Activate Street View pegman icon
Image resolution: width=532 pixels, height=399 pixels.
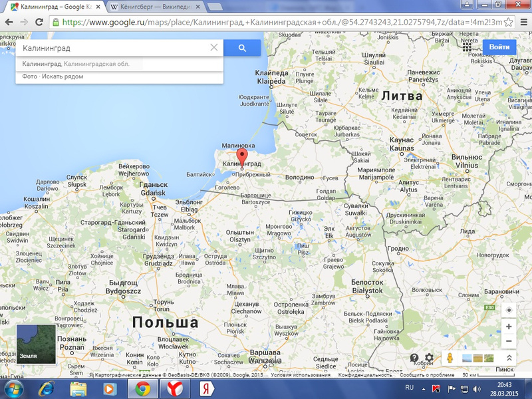point(450,358)
